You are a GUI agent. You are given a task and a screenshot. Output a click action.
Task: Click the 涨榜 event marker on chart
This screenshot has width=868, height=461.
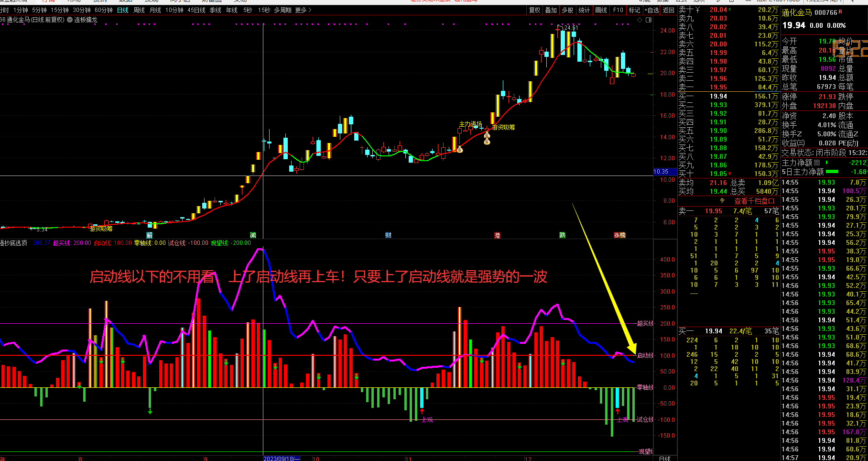[620, 235]
